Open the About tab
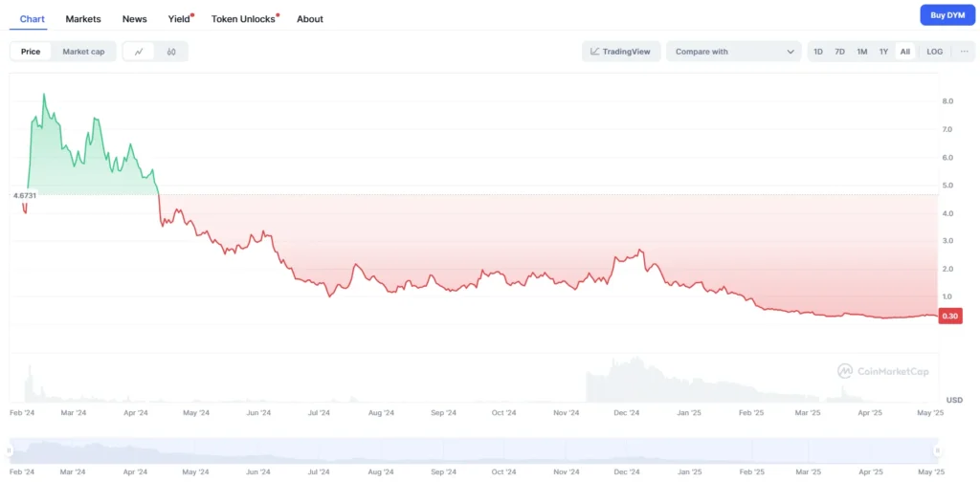 [310, 19]
